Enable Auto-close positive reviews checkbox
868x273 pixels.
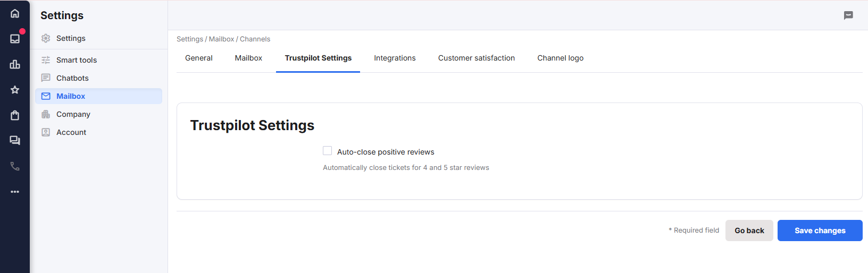click(328, 151)
